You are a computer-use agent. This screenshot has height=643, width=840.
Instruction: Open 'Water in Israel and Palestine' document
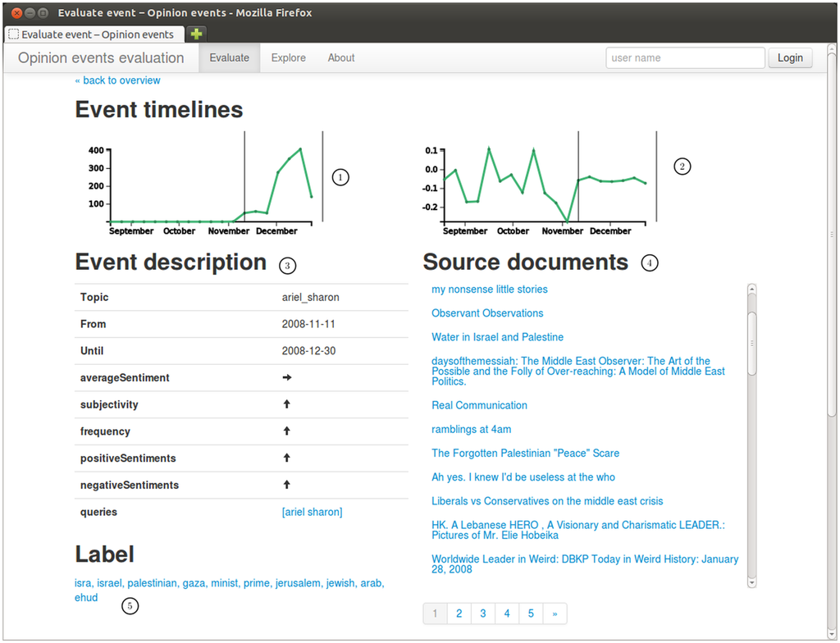tap(497, 337)
